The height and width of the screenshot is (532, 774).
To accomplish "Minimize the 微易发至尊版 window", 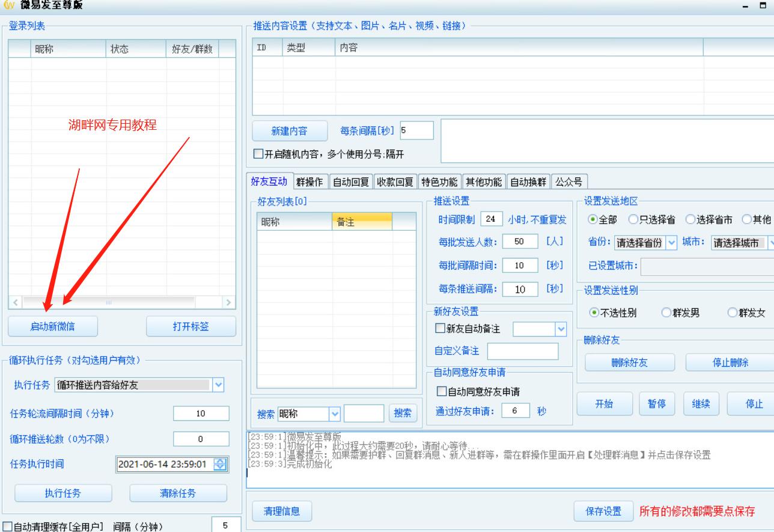I will pos(746,6).
